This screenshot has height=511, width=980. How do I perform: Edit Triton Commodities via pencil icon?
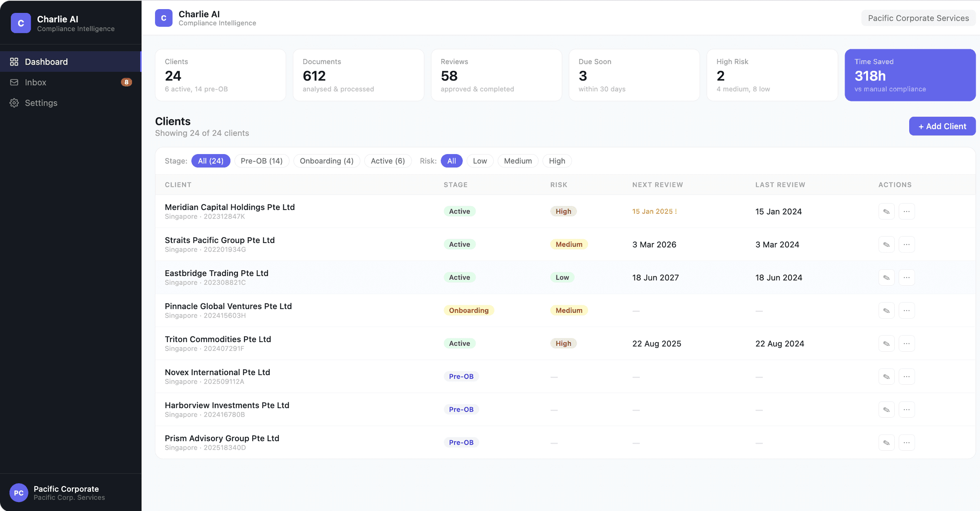[x=886, y=344]
